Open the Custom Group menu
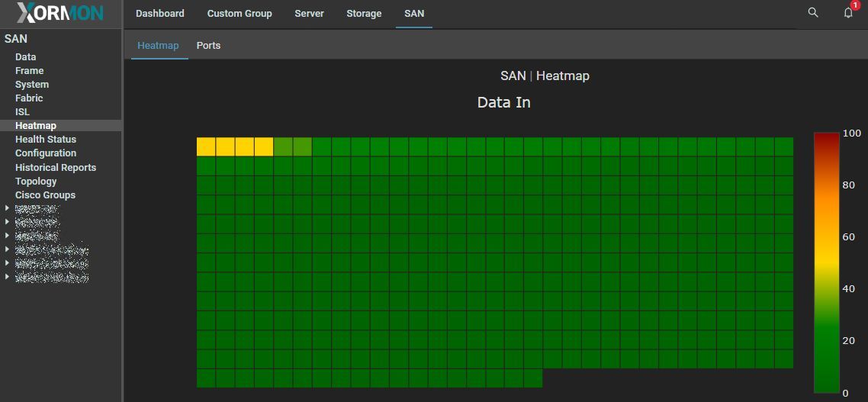Image resolution: width=868 pixels, height=402 pixels. coord(240,14)
